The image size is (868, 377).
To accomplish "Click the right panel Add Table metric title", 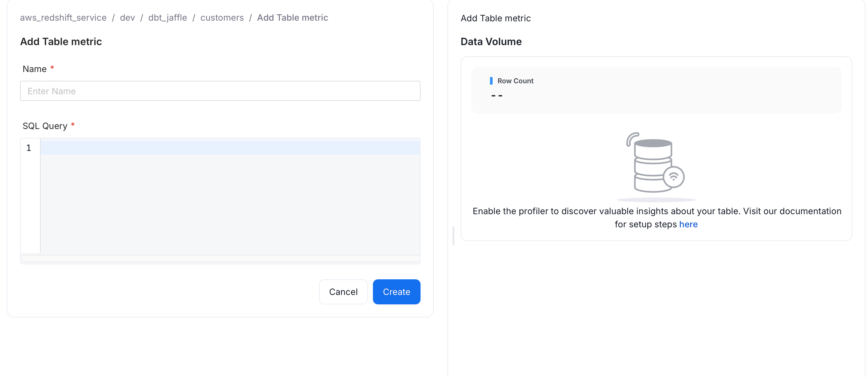I will pos(495,18).
